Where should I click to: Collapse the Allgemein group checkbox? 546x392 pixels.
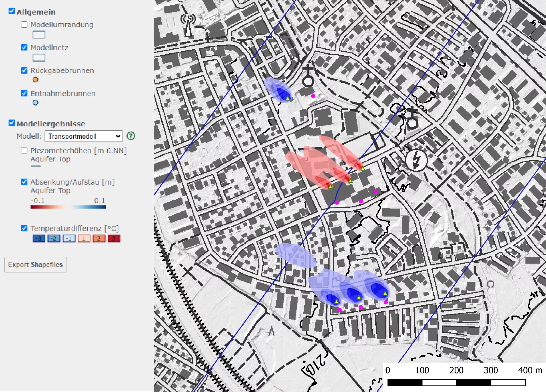click(12, 11)
